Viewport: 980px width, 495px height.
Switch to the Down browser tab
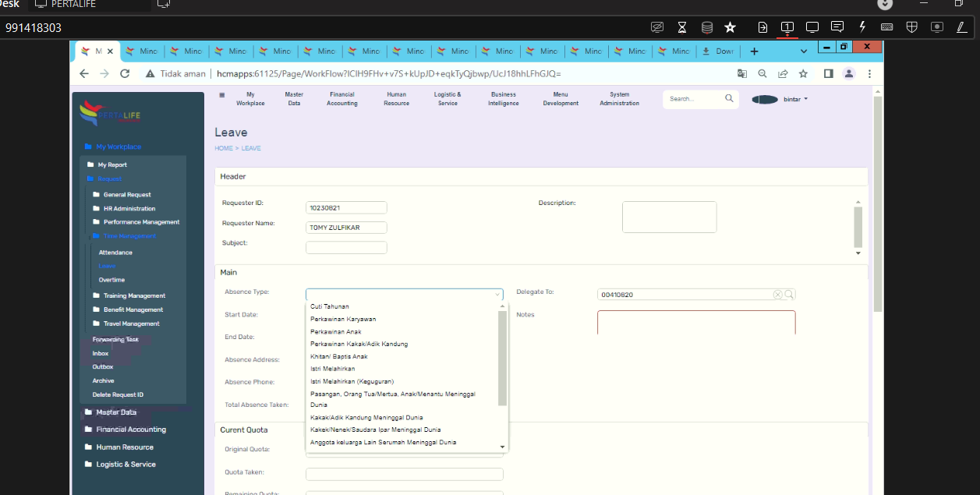(x=718, y=51)
